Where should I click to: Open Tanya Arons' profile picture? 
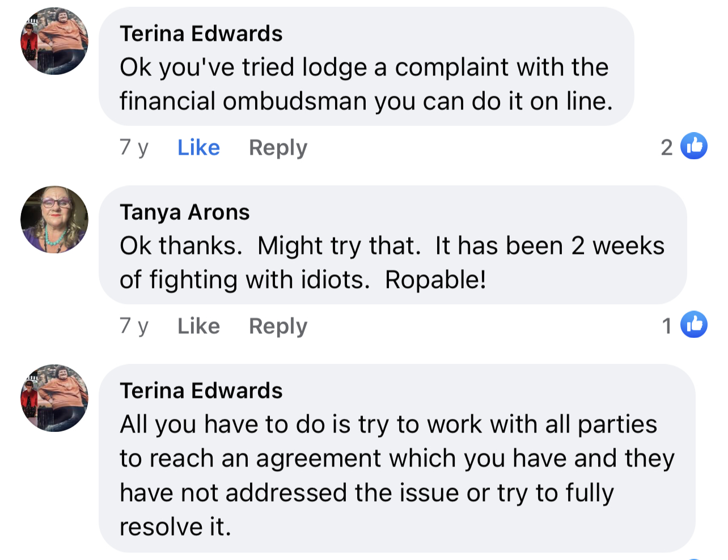(54, 219)
